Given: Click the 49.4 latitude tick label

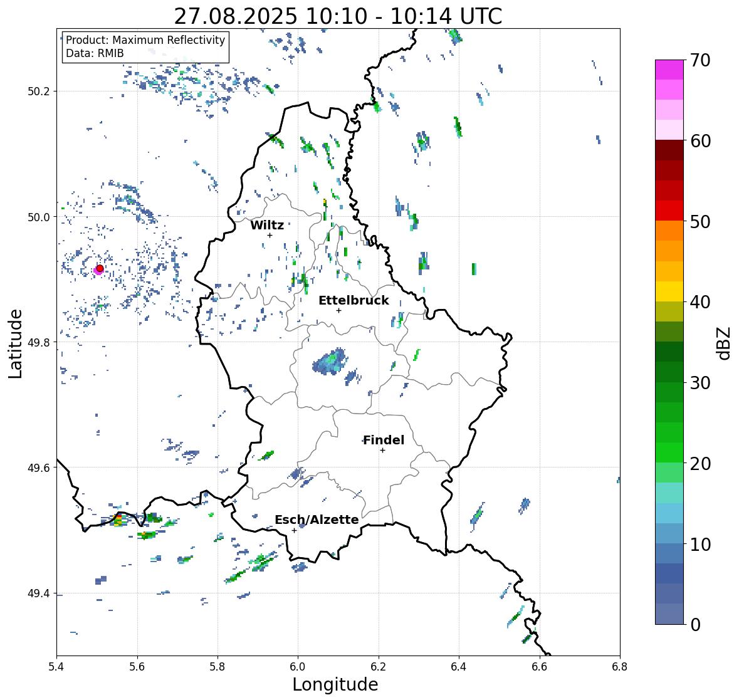Looking at the screenshot, I should tap(39, 593).
